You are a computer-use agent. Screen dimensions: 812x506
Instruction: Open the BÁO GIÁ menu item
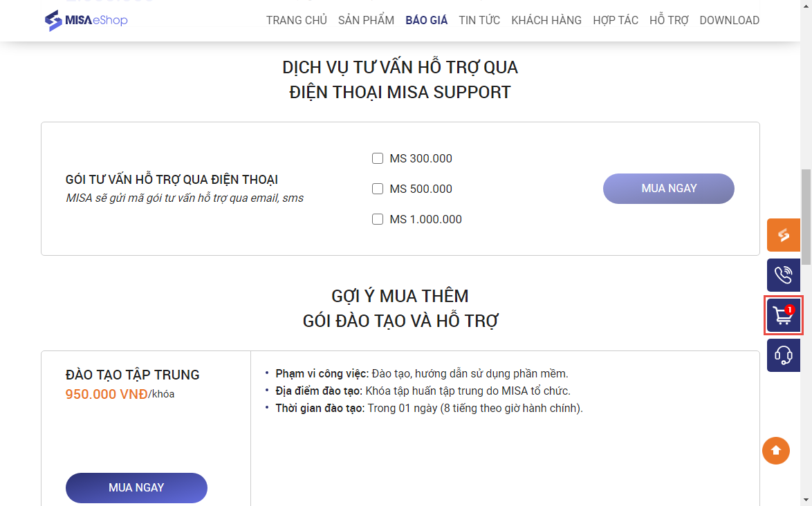427,20
